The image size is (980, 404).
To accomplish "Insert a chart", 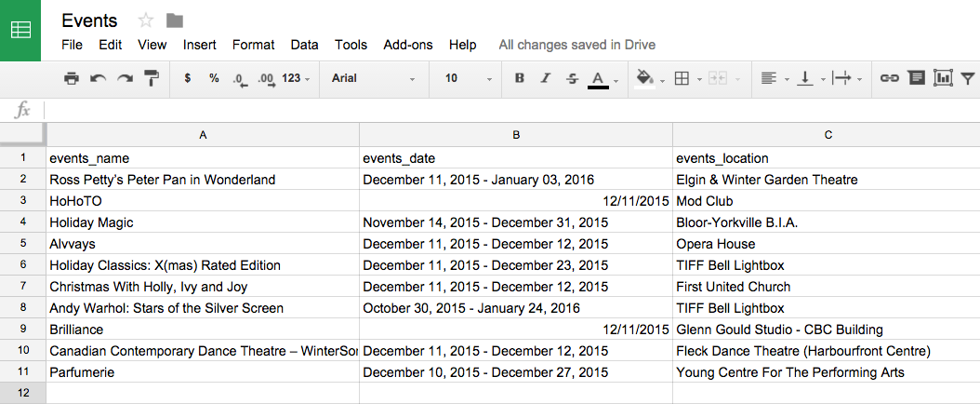I will (943, 78).
